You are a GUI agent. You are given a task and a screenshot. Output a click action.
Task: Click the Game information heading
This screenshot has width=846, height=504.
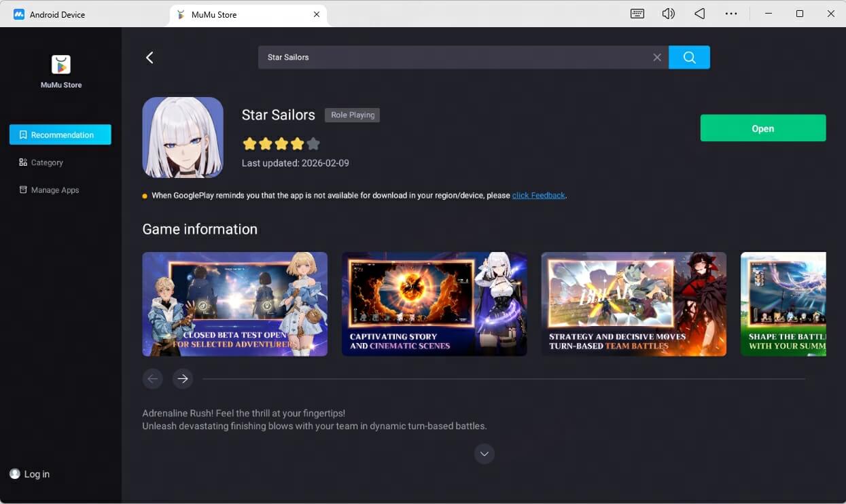pyautogui.click(x=200, y=230)
